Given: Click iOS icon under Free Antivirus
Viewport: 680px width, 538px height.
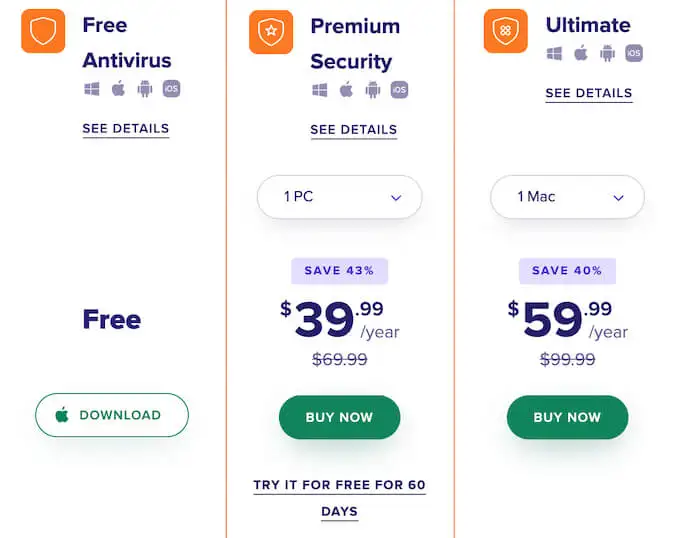Looking at the screenshot, I should [x=171, y=89].
